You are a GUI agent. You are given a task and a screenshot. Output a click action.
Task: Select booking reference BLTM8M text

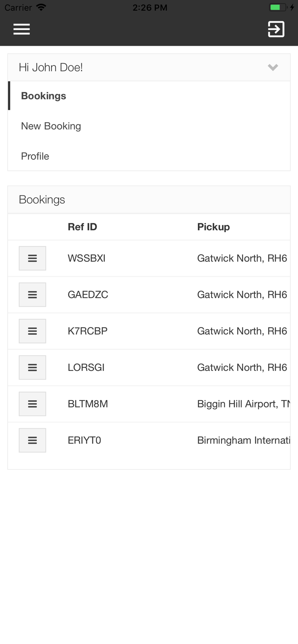(88, 404)
